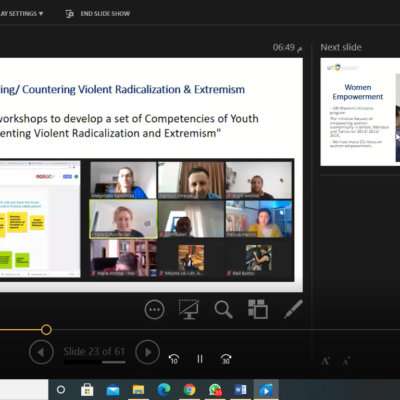Screen dimensions: 400x400
Task: Click the video progress slider handle
Action: 46,330
